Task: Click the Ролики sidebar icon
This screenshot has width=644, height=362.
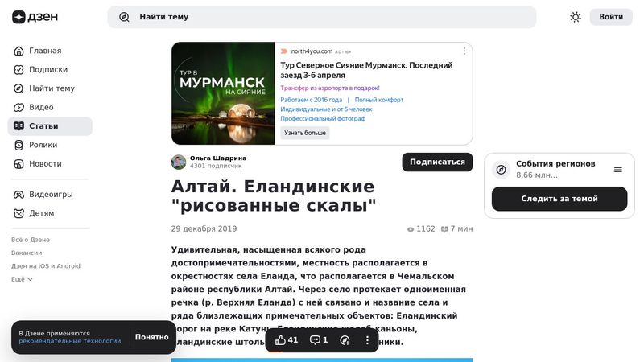Action: tap(19, 145)
